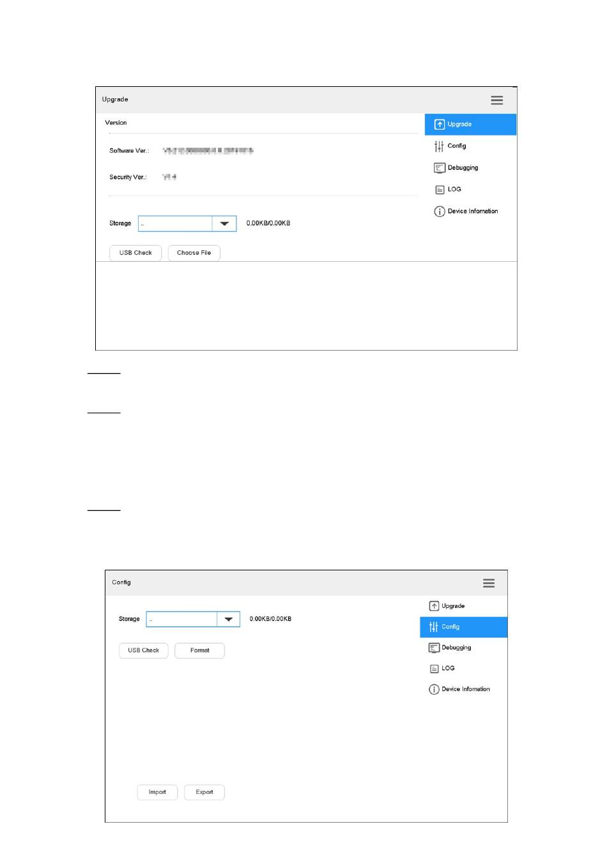607x868 pixels.
Task: Select Upgrade label in Upgrade window sidebar
Action: point(459,125)
